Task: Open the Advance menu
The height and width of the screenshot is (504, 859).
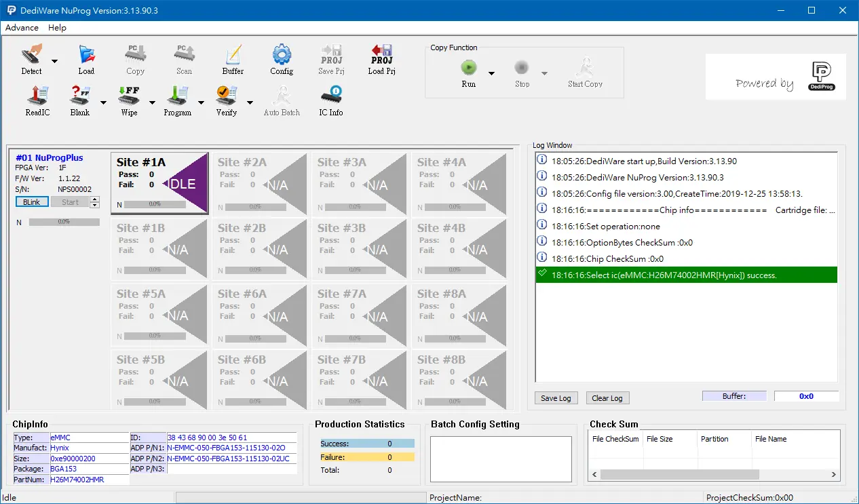Action: click(22, 28)
